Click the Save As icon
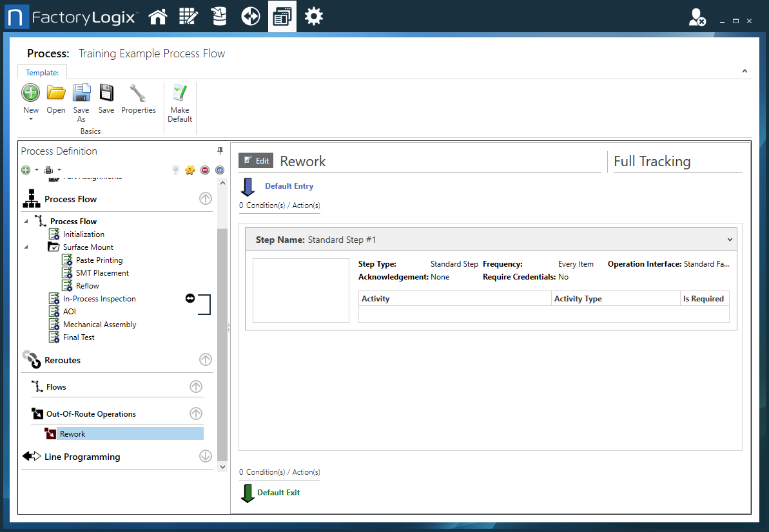 tap(81, 94)
